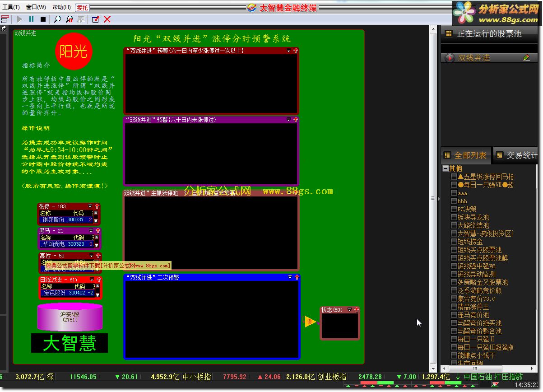Click scroll up arrow in 黑马 list
The height and width of the screenshot is (392, 543).
97,237
